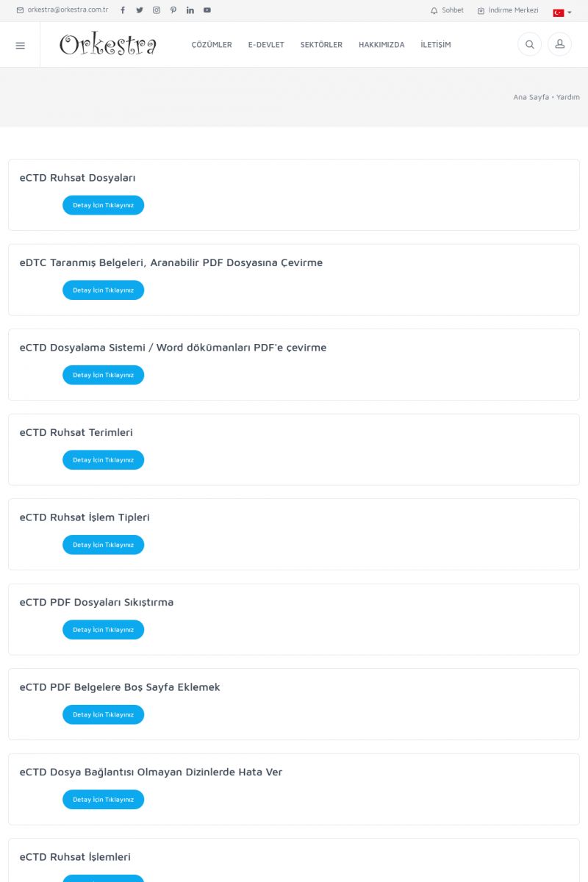Open the E-DEVLET menu
The image size is (588, 882).
coord(266,45)
